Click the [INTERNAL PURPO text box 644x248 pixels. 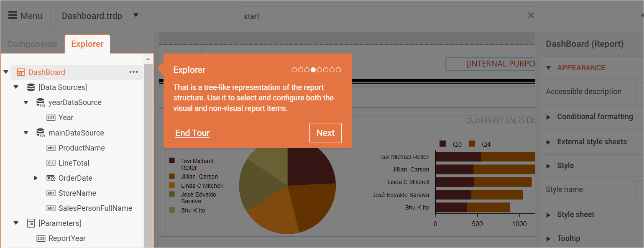(490, 64)
